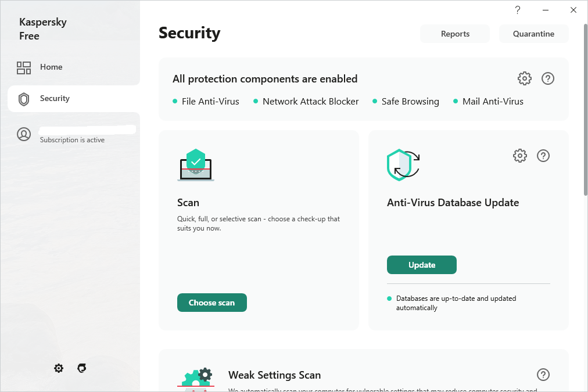This screenshot has height=392, width=588.
Task: Click the Network Attack Blocker component
Action: click(x=310, y=102)
